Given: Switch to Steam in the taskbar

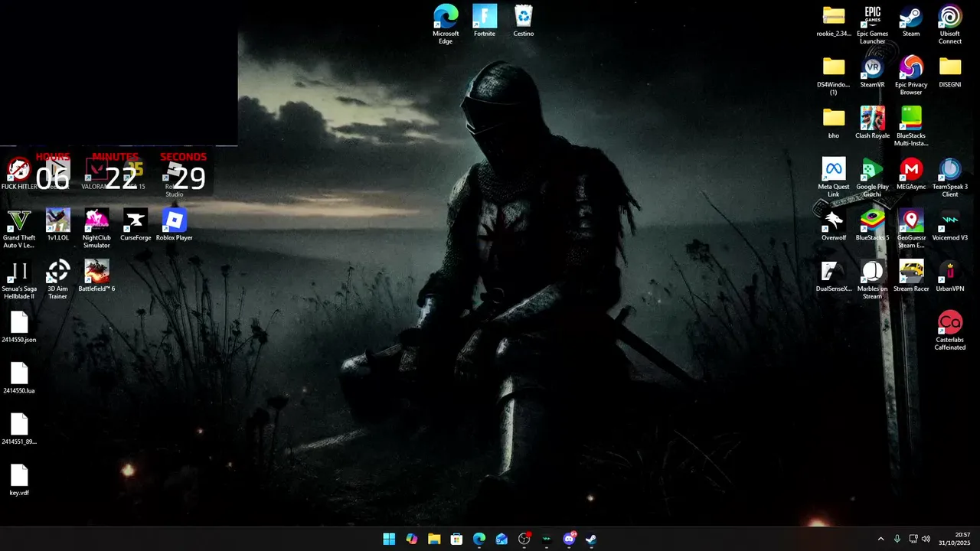Looking at the screenshot, I should (x=592, y=539).
